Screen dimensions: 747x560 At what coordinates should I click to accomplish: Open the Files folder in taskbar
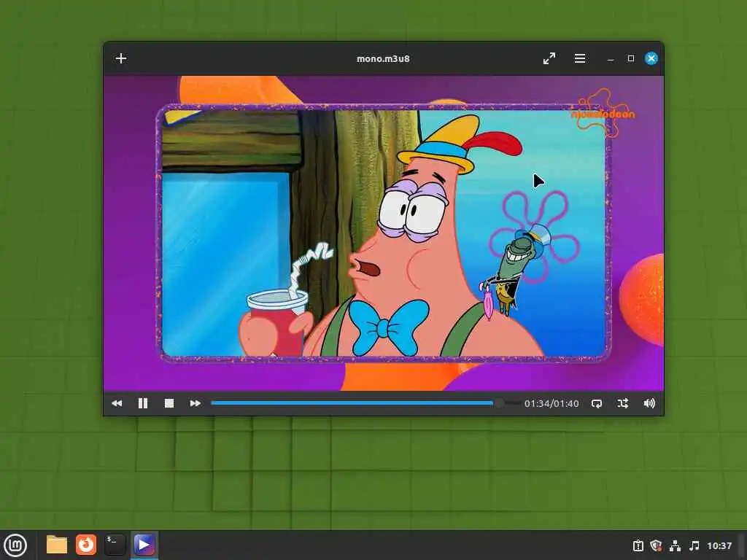[57, 545]
